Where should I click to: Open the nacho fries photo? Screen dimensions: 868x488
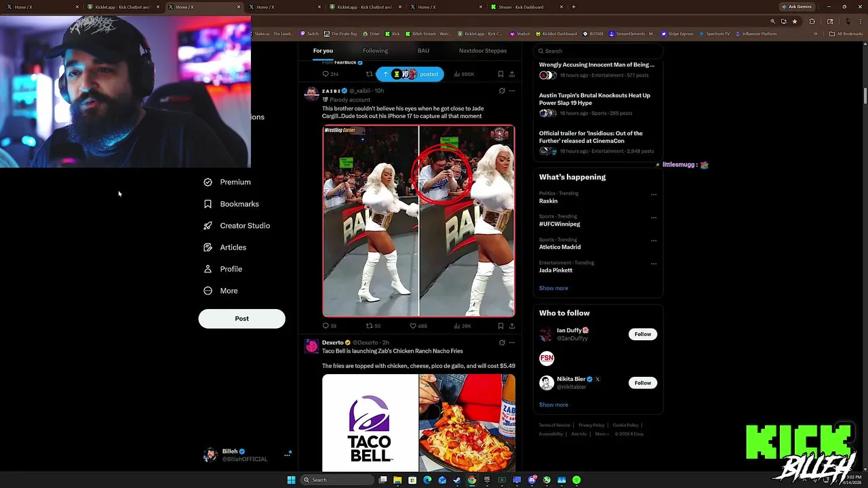coord(467,423)
